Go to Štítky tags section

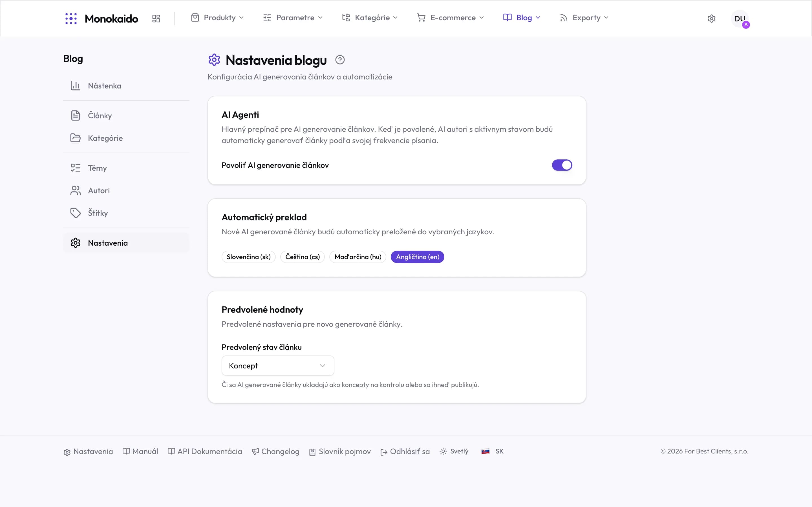click(126, 213)
